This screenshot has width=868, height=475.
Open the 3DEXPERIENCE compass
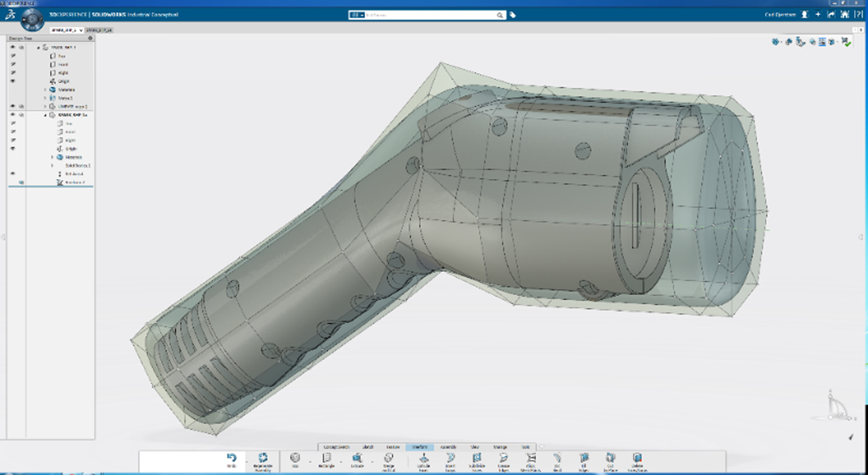31,19
